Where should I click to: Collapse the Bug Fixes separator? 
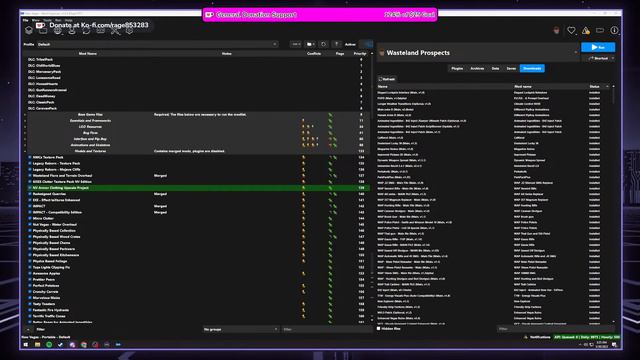pos(25,133)
